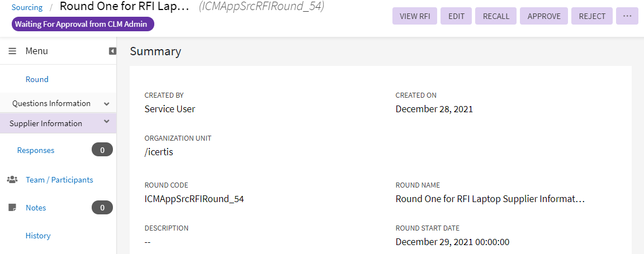Click the Team / Participants people icon
The width and height of the screenshot is (644, 254).
(12, 180)
